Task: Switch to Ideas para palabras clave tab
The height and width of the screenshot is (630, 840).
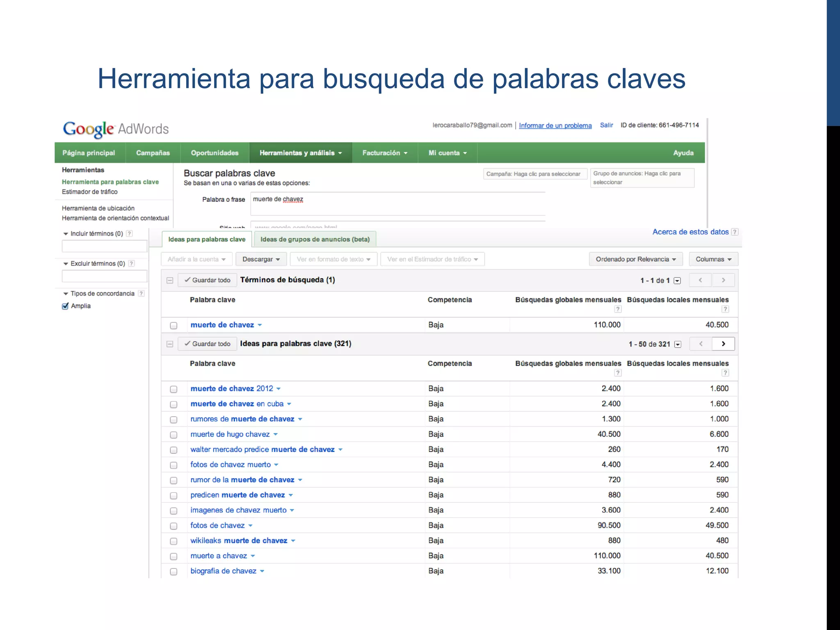Action: click(207, 240)
